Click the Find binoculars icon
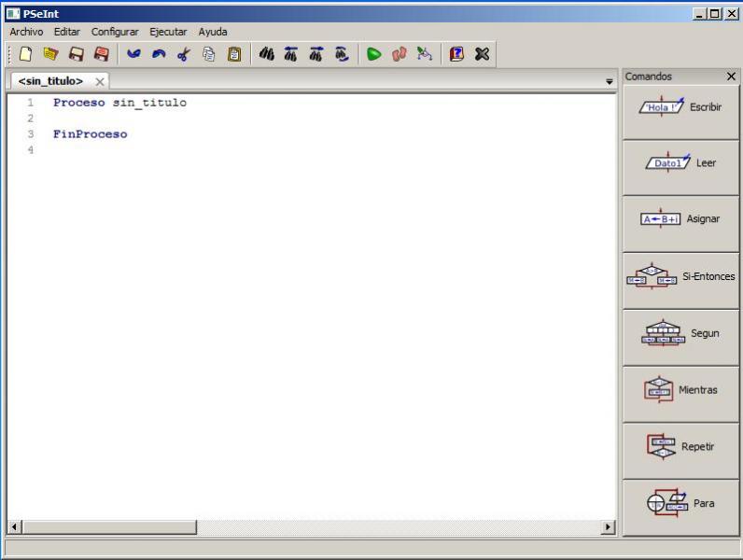 pyautogui.click(x=266, y=54)
